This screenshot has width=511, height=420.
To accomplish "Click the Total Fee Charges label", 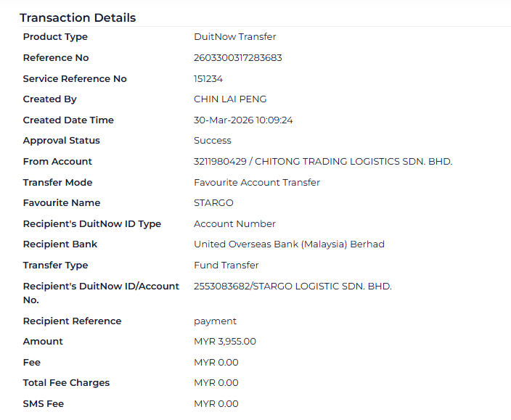I will tap(66, 383).
